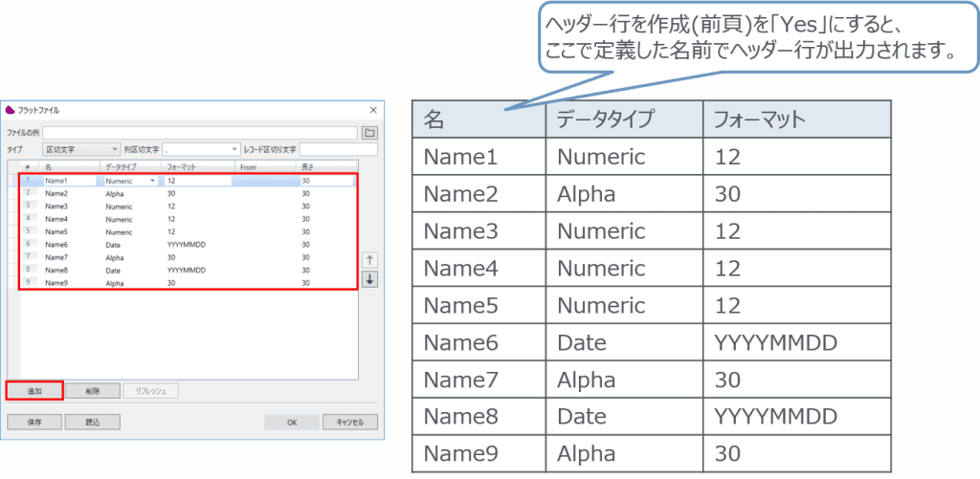Open the タイプ dropdown showing 区切文字
980x479 pixels.
[81, 149]
